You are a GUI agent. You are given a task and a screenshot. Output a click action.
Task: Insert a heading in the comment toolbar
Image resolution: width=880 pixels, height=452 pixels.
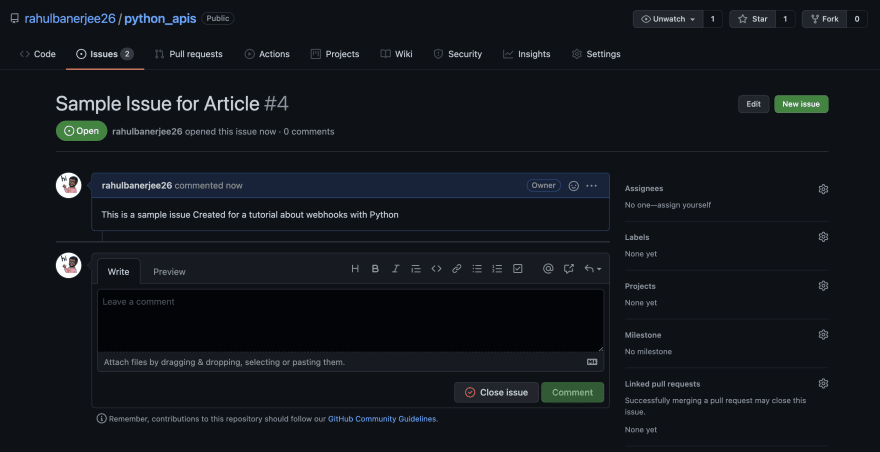pyautogui.click(x=355, y=269)
